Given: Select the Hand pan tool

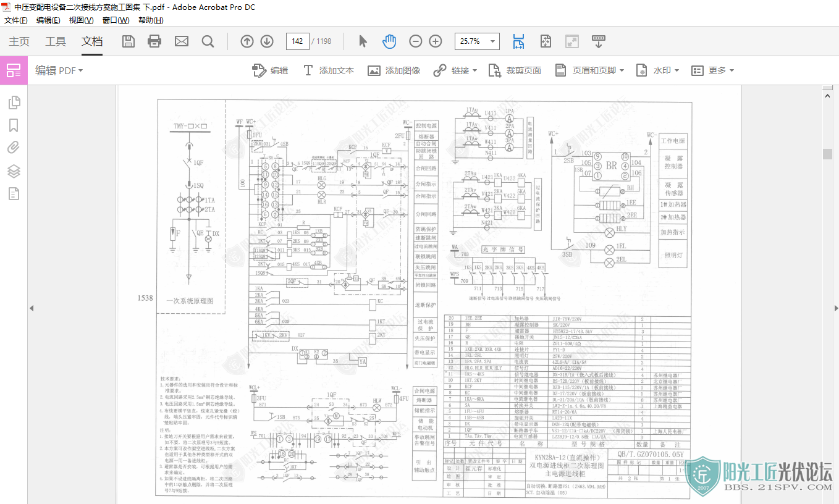Looking at the screenshot, I should click(x=389, y=41).
